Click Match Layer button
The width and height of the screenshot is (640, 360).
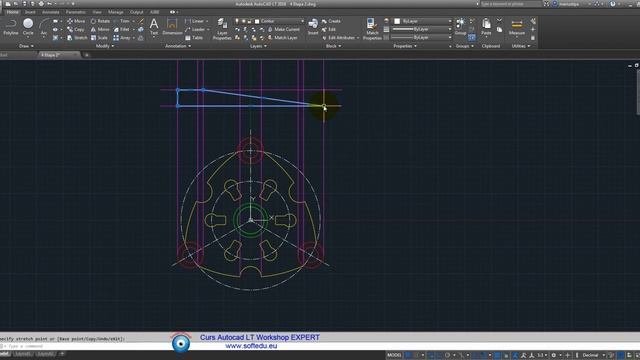click(x=282, y=38)
